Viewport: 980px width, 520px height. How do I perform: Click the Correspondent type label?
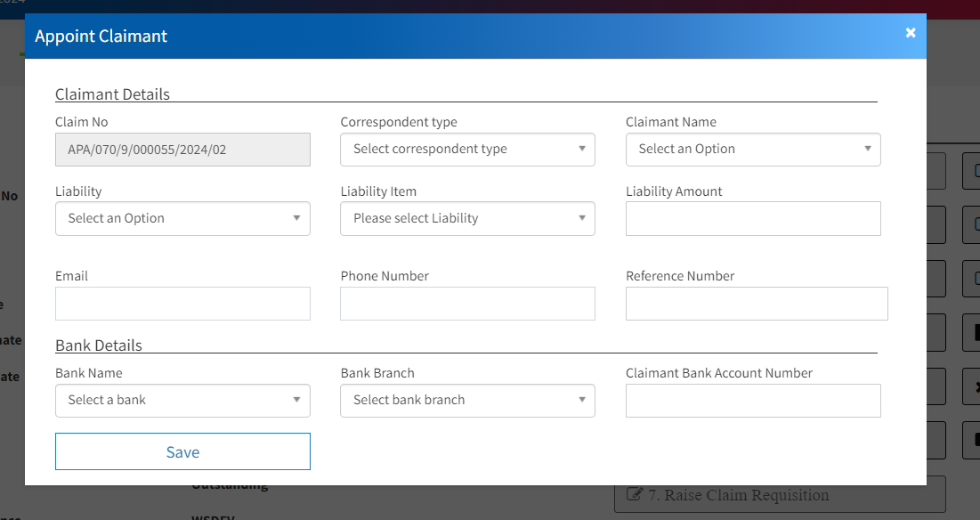pos(399,122)
